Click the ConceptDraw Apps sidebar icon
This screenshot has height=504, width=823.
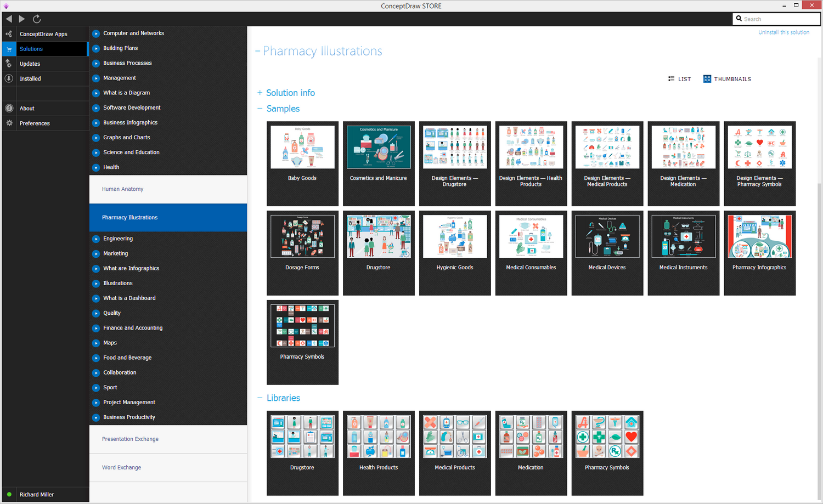9,34
